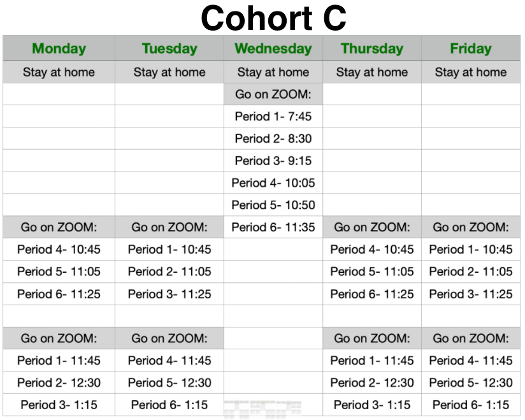Viewport: 525px width, 420px height.
Task: Select the Friday column header
Action: tap(471, 48)
